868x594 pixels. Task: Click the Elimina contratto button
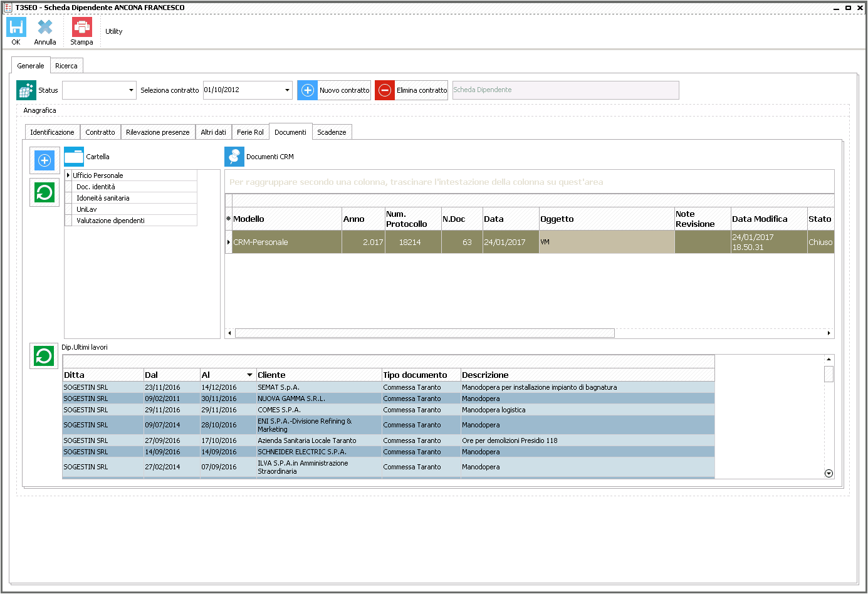point(411,90)
